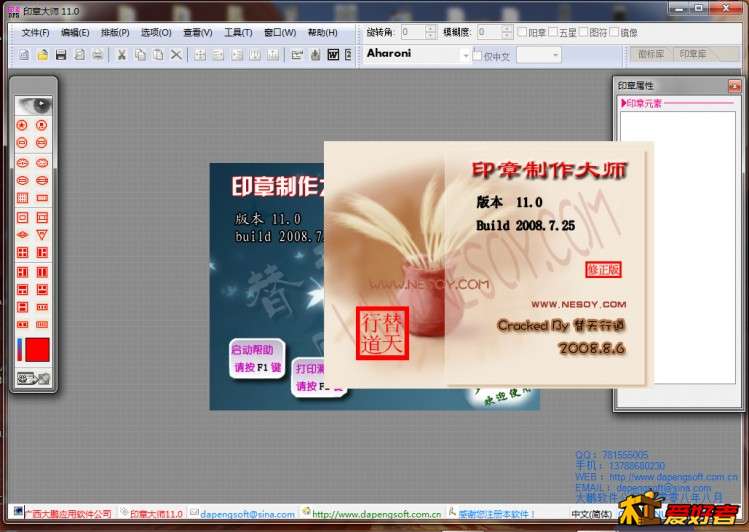749x532 pixels.
Task: Open the 选项(O) menu
Action: (156, 32)
